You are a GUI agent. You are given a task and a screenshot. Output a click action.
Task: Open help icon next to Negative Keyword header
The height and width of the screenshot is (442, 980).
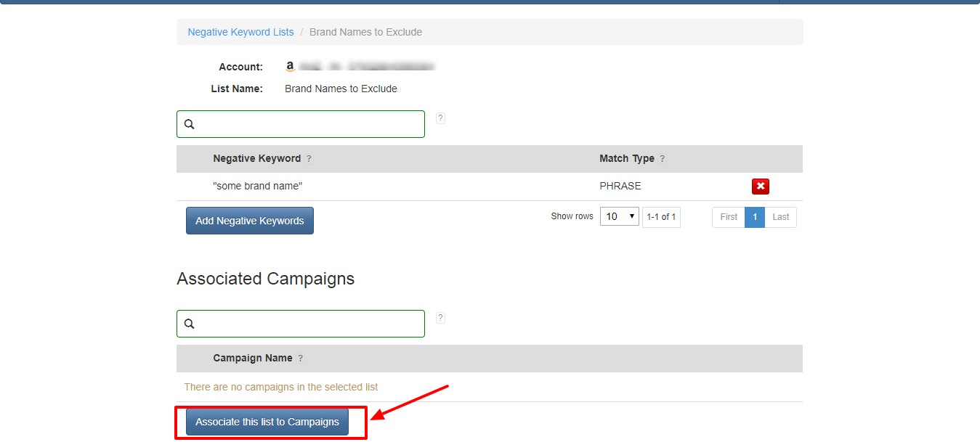[x=309, y=159]
